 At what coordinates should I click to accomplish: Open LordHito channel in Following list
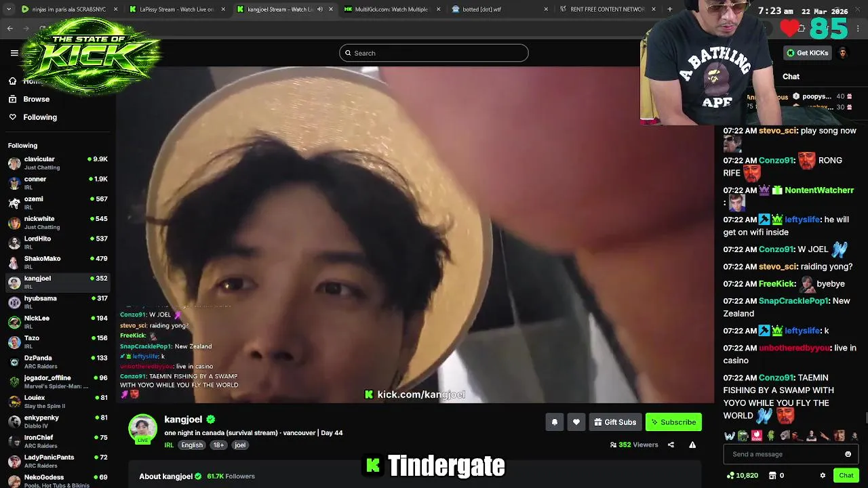coord(58,243)
